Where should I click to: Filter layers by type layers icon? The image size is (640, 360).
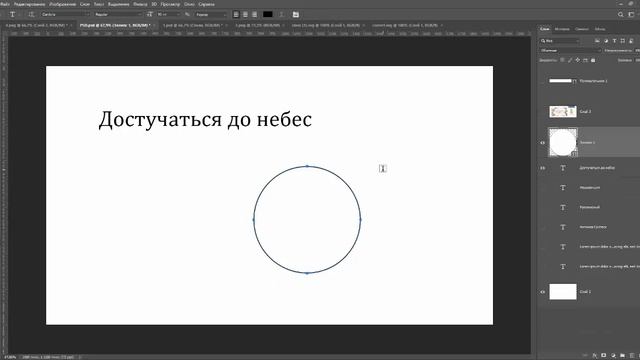point(614,41)
